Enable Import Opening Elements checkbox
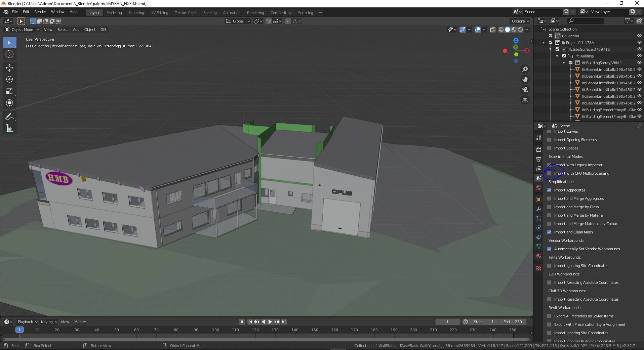Image resolution: width=644 pixels, height=350 pixels. (x=549, y=140)
